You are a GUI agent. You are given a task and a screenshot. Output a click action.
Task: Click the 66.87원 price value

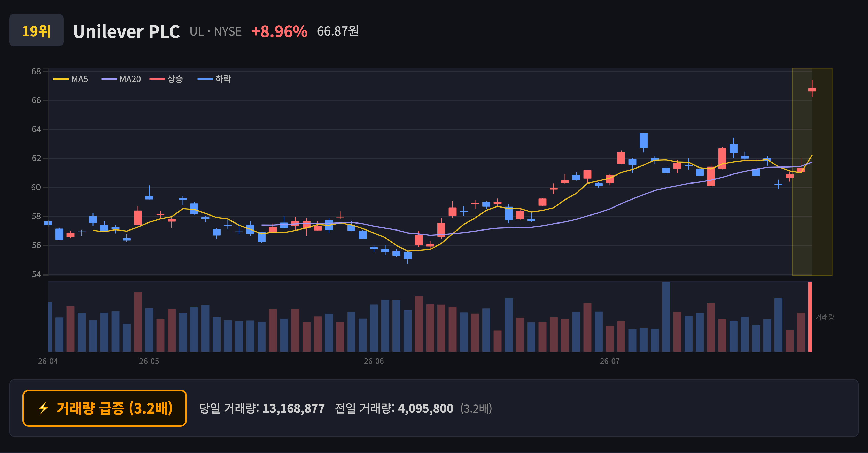[338, 31]
